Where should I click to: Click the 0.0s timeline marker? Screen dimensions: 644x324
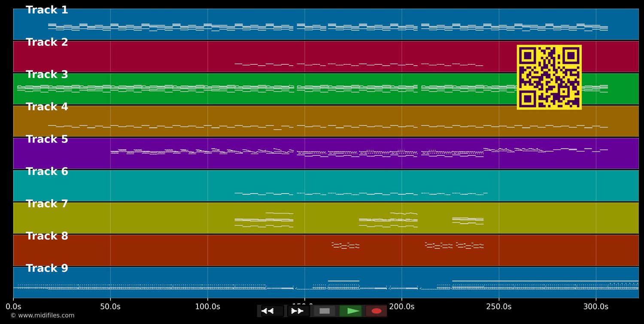(14, 306)
